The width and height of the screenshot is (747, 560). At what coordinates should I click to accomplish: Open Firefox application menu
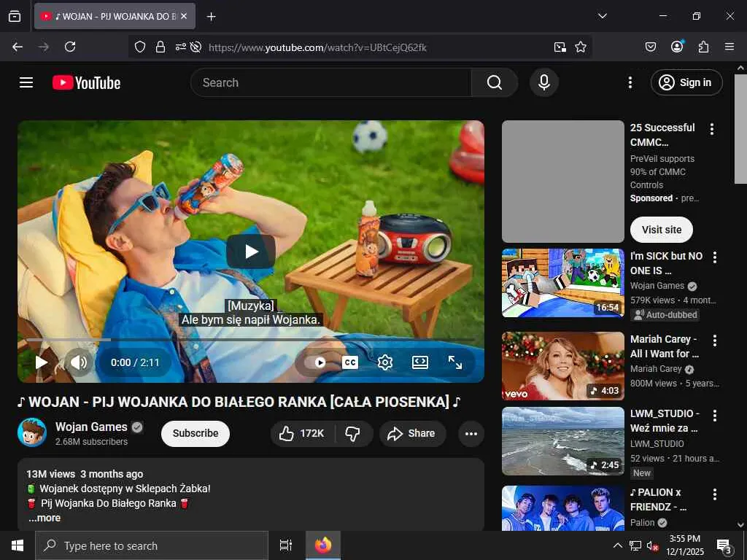click(729, 47)
